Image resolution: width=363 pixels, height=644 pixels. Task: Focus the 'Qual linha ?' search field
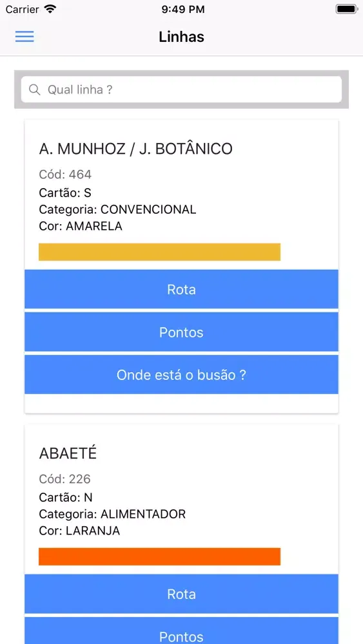point(181,89)
